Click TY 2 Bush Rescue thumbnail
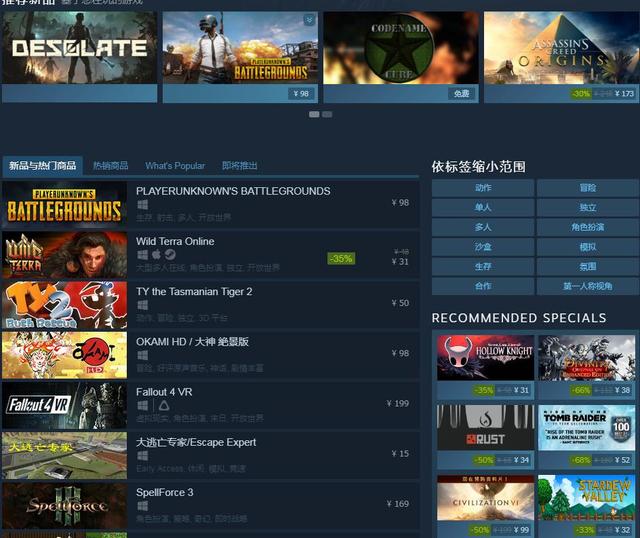The image size is (640, 538). [64, 305]
